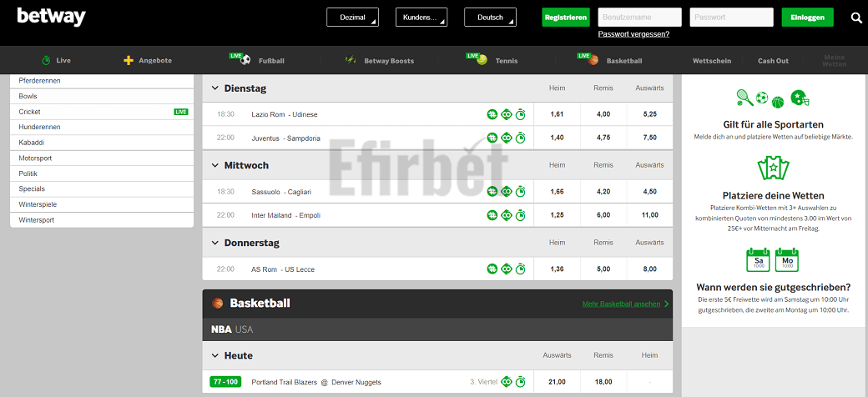Click hashtag icon on Juventus - Sampdoria row
Image resolution: width=868 pixels, height=397 pixels.
coord(492,138)
